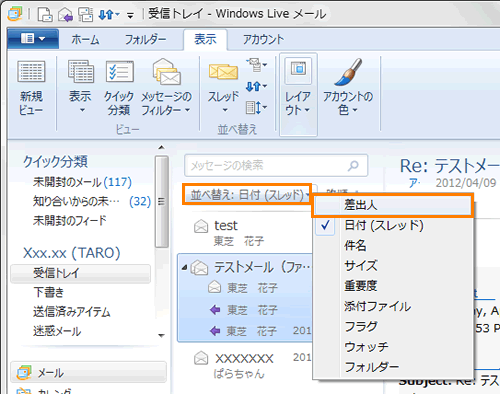Choose 重要度 in the sort menu
This screenshot has height=394, width=500.
[x=393, y=286]
